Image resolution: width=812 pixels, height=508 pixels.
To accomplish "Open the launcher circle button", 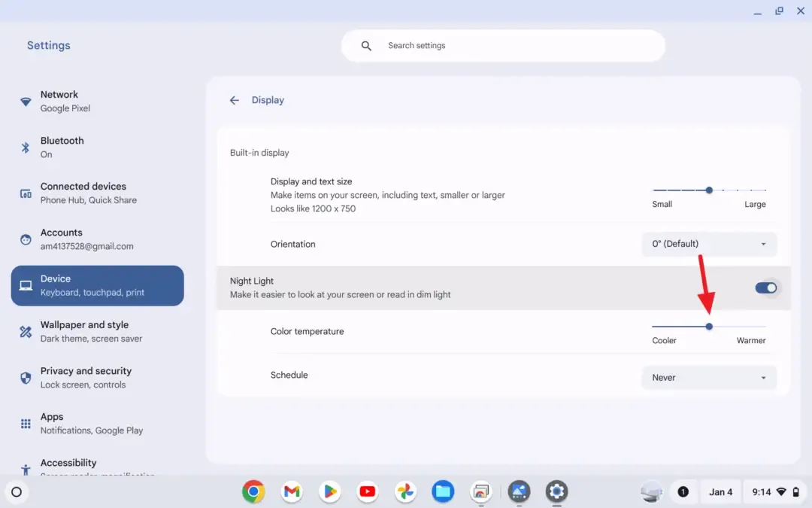I will (x=17, y=492).
